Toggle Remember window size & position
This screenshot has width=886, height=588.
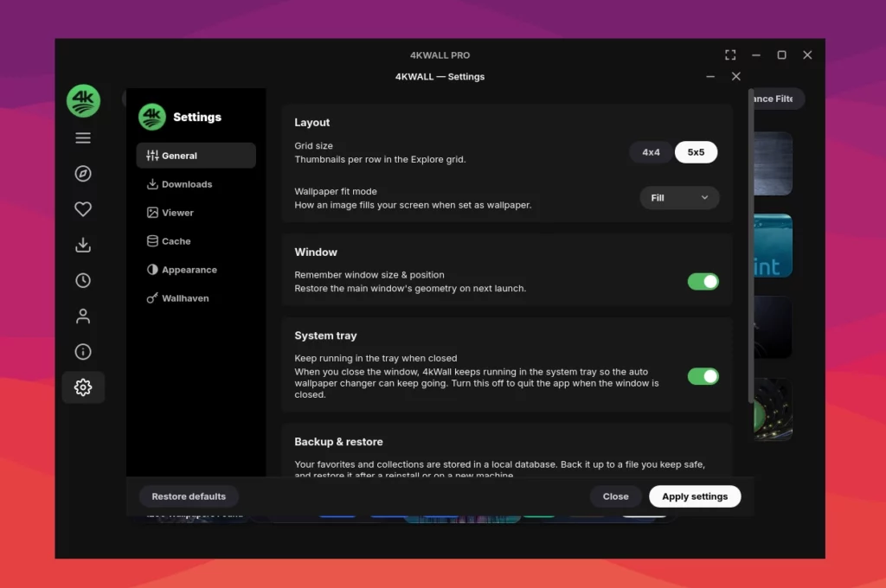point(703,281)
